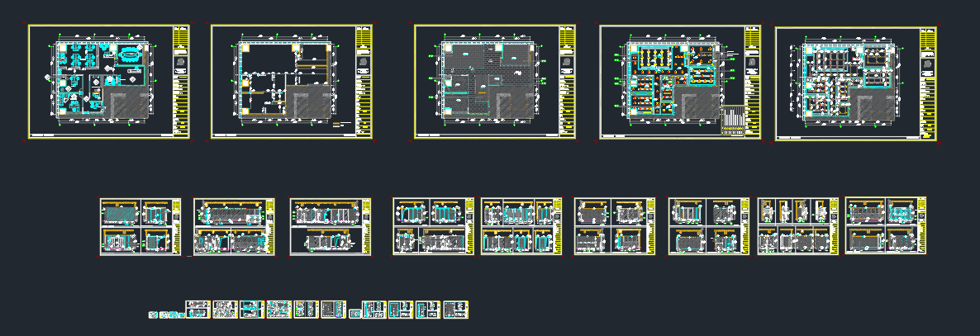
Task: Open the fifth middle-row sheet with six elevation views
Action: click(522, 227)
